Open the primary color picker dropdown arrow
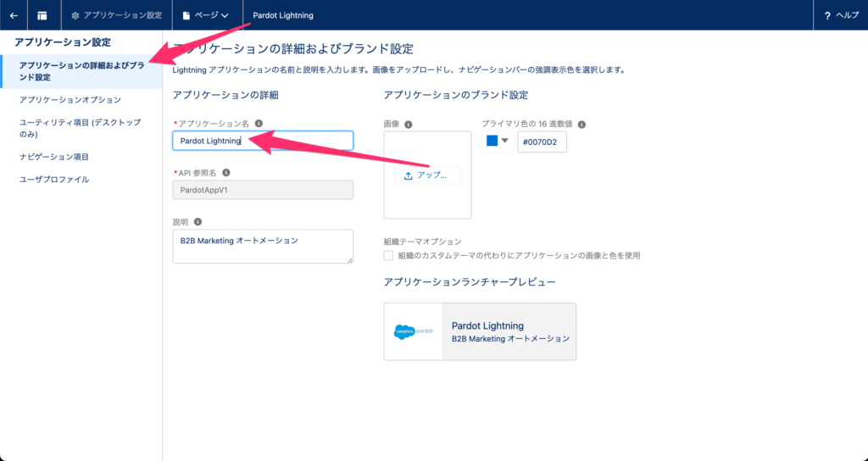 click(x=505, y=142)
